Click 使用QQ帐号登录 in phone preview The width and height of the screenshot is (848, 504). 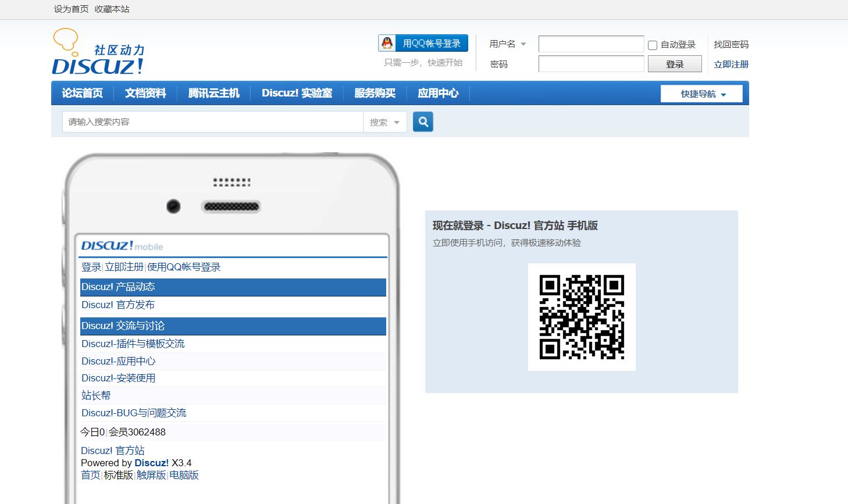tap(184, 267)
